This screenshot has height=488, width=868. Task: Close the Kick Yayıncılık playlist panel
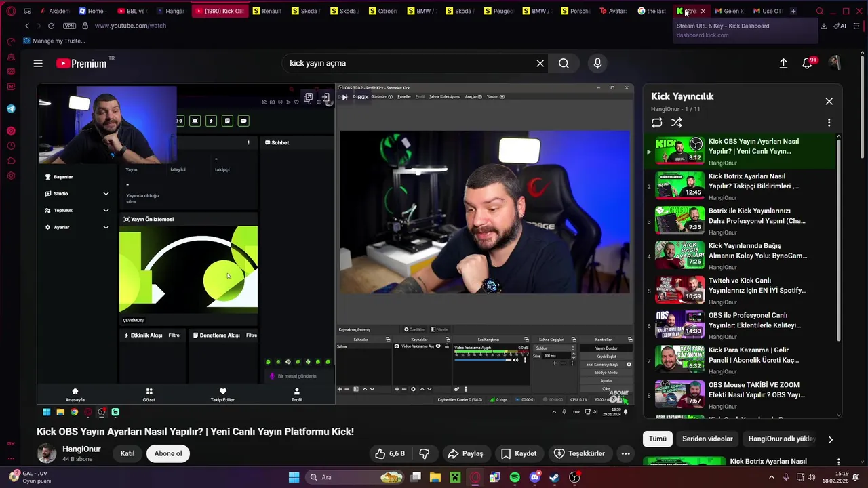pos(829,101)
